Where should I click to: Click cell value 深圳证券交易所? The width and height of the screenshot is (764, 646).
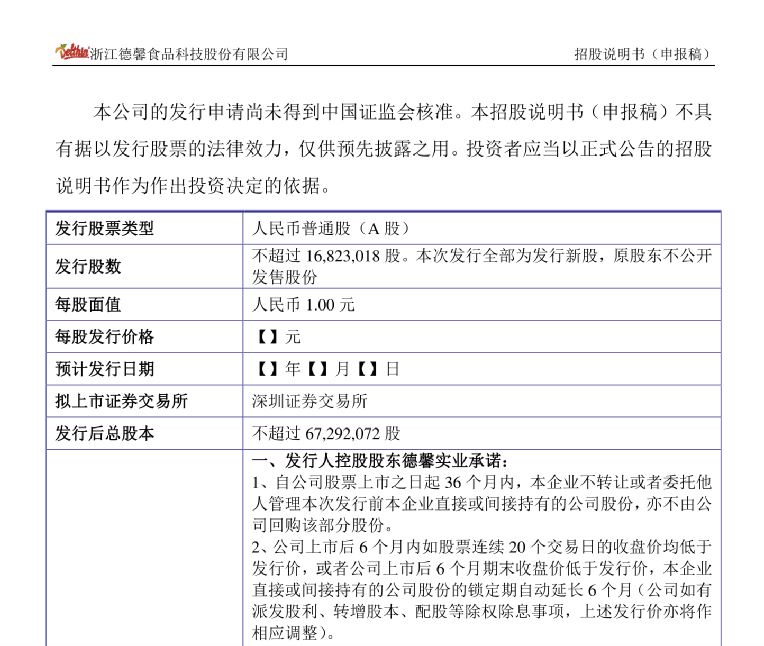pyautogui.click(x=309, y=401)
